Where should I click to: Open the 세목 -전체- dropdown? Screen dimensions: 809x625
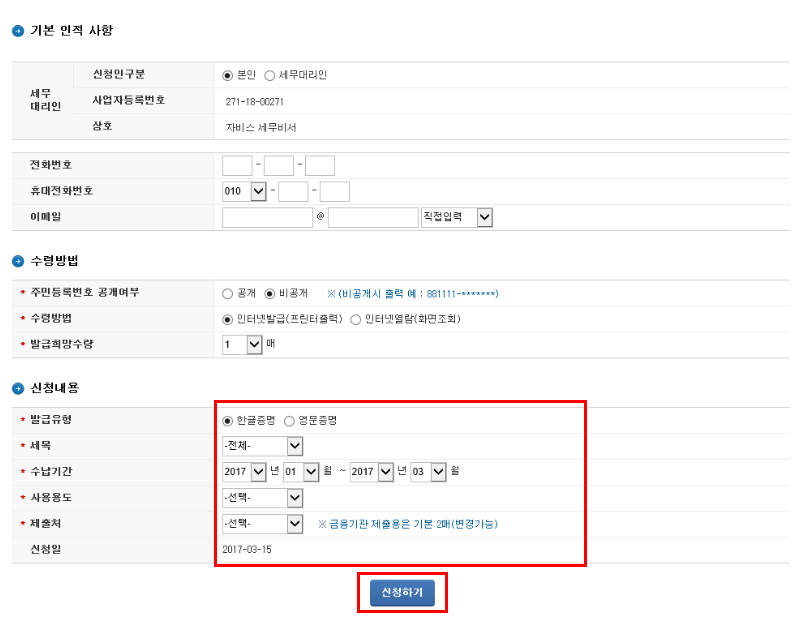coord(262,446)
